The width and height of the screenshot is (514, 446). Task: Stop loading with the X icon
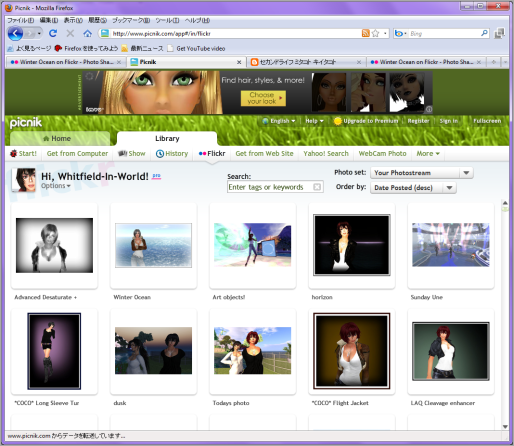(x=70, y=33)
